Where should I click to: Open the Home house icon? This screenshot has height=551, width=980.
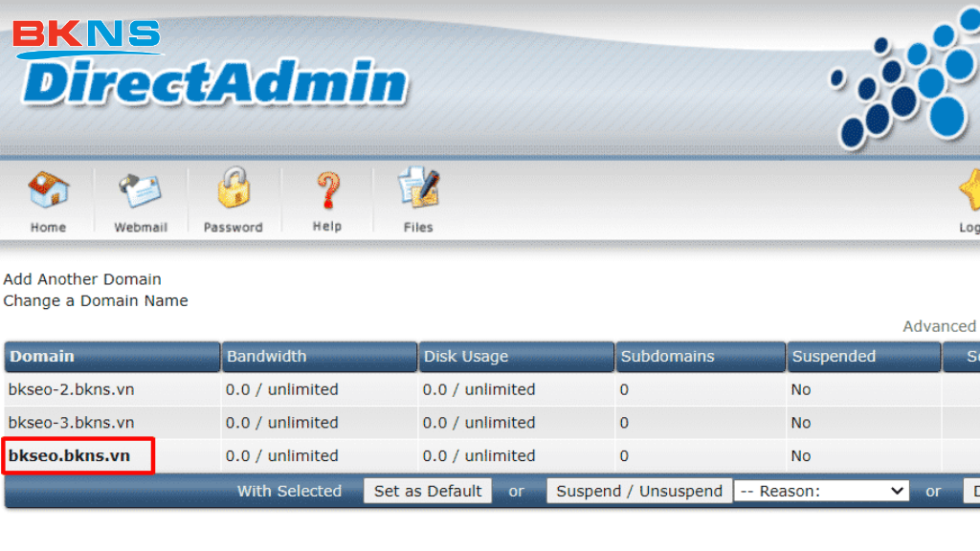tap(48, 191)
